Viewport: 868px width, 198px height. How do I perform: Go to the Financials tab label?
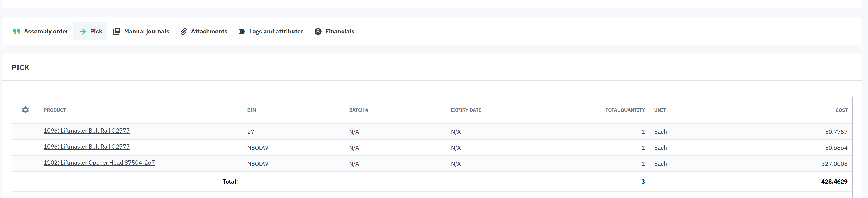[340, 31]
